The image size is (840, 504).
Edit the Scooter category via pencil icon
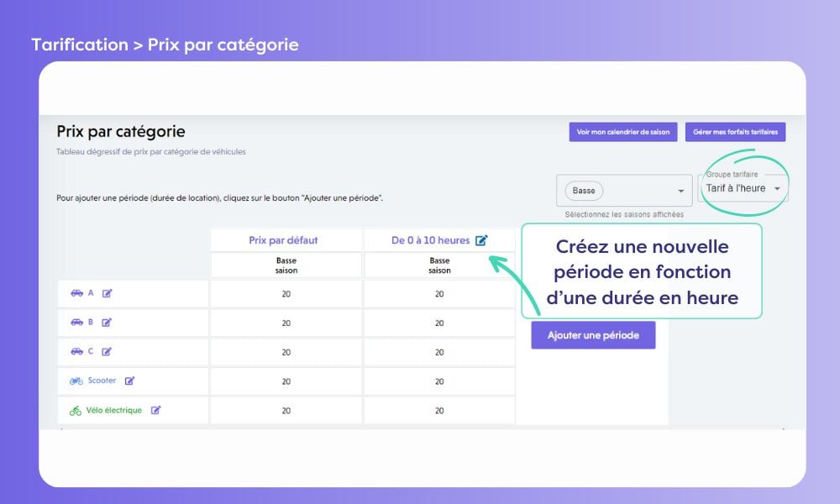click(129, 381)
